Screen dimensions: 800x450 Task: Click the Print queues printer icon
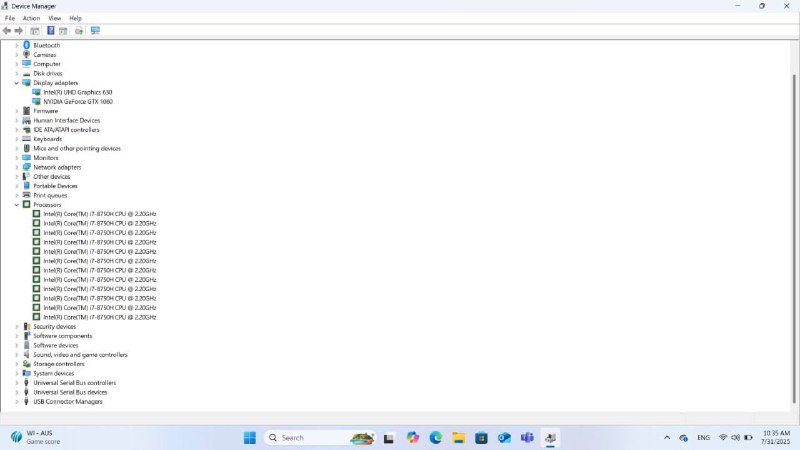[27, 195]
